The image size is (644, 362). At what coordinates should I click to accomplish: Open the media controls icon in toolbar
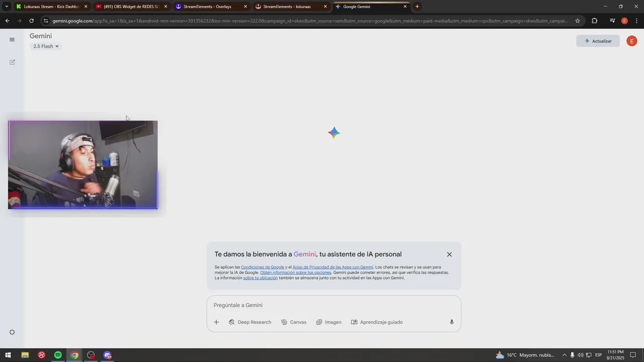612,21
